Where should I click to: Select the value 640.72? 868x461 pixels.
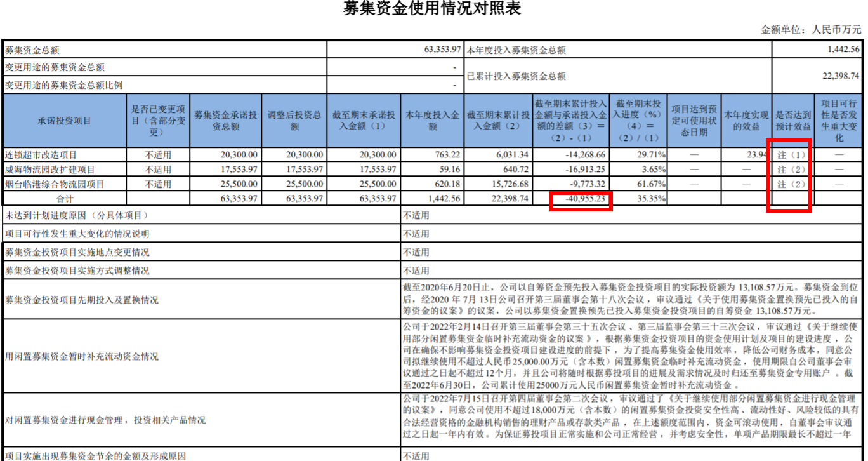pyautogui.click(x=515, y=170)
